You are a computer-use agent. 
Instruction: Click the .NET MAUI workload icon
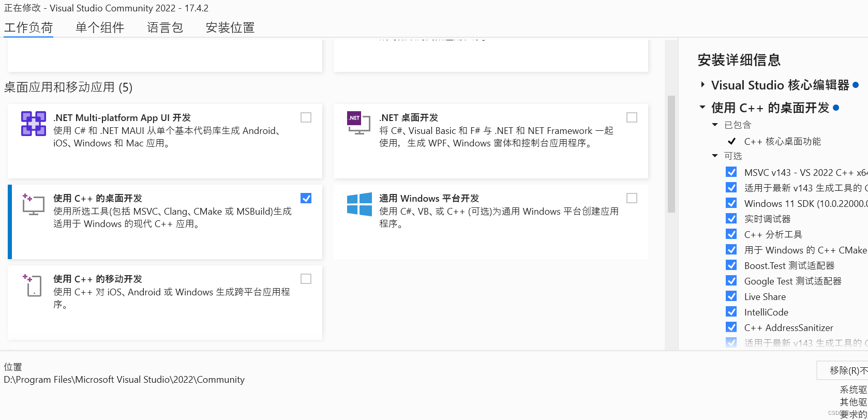coord(33,124)
